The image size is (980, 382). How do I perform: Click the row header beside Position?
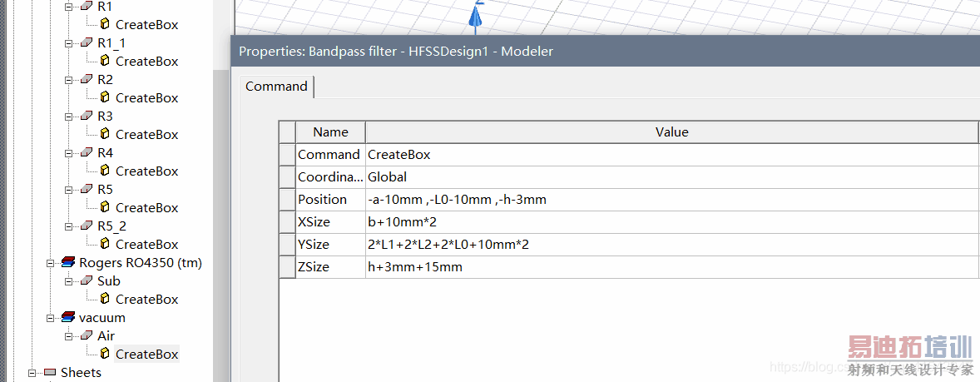coord(288,200)
